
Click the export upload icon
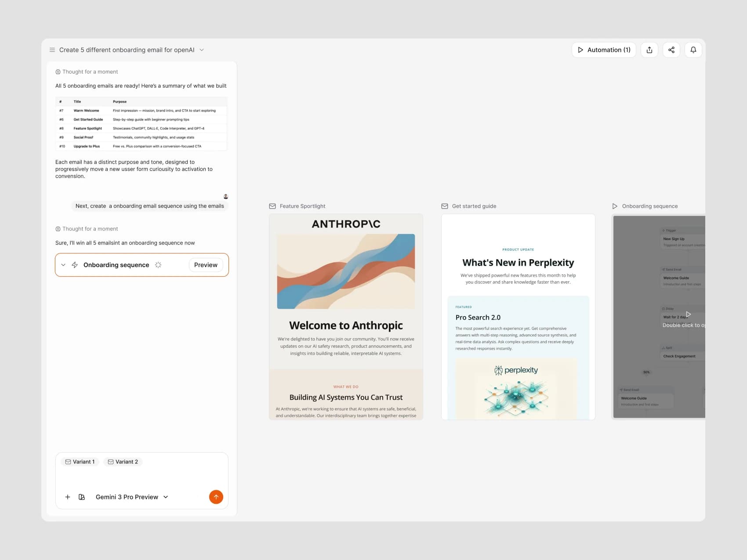649,50
